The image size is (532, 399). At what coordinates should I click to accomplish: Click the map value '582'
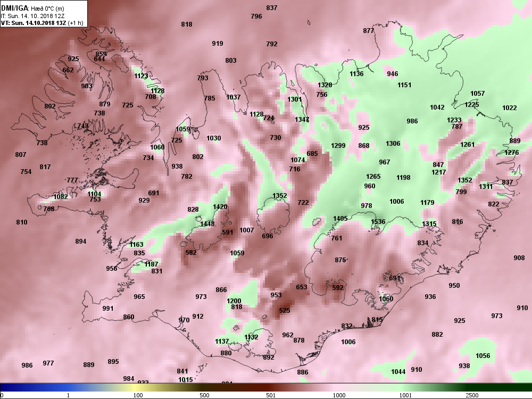click(191, 252)
